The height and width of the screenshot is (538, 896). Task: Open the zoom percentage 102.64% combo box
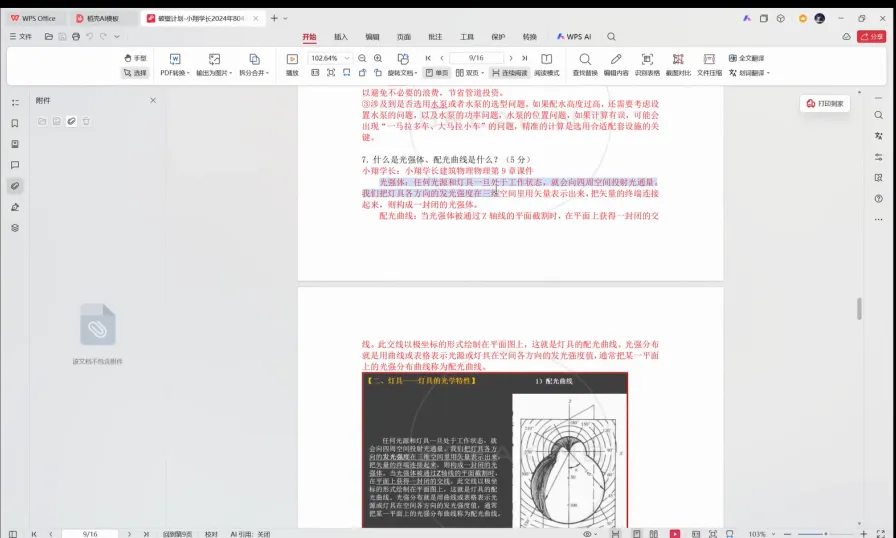coord(330,58)
